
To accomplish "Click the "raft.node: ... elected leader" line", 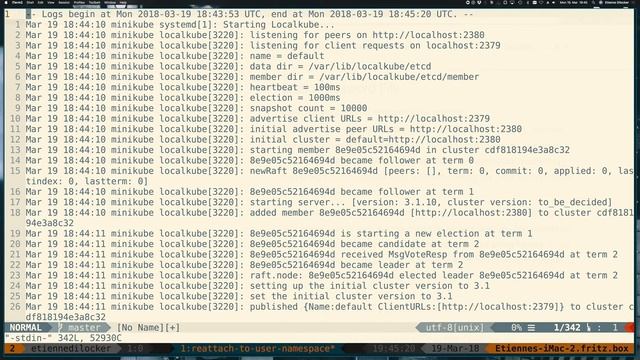I will point(322,275).
